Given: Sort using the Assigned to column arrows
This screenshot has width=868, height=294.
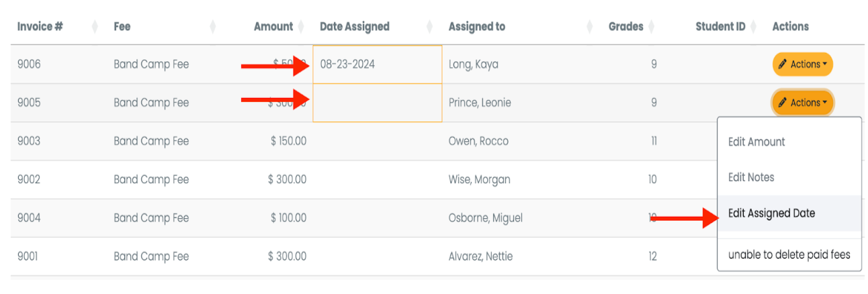Looking at the screenshot, I should click(590, 27).
